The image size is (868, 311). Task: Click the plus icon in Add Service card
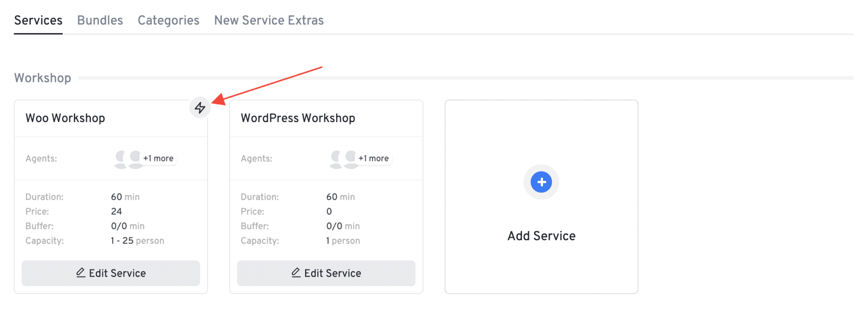click(x=541, y=181)
